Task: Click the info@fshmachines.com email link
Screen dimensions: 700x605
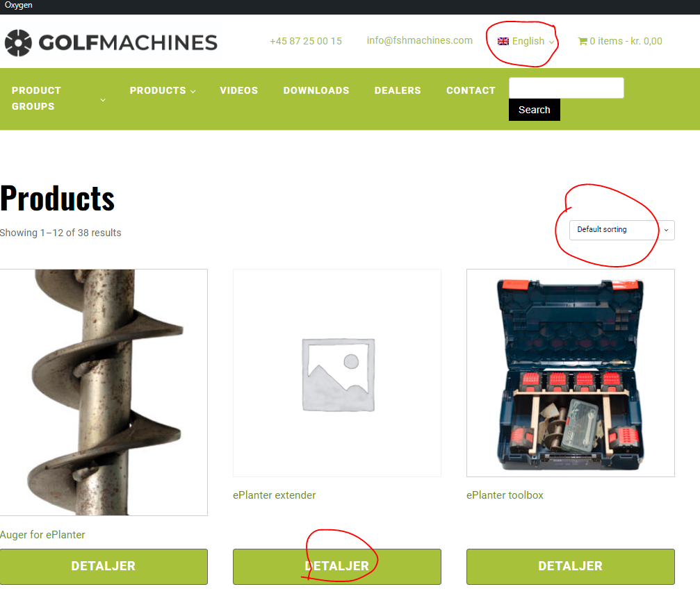Action: click(420, 40)
